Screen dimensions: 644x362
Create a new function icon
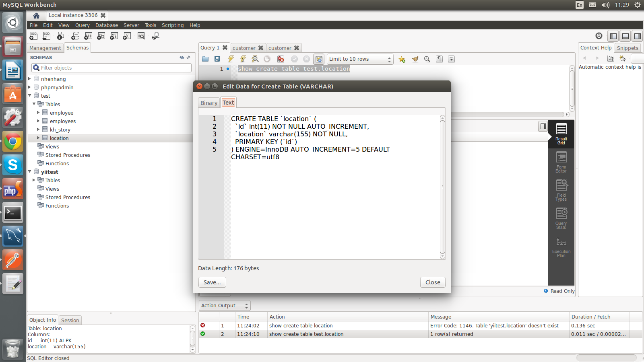(127, 36)
